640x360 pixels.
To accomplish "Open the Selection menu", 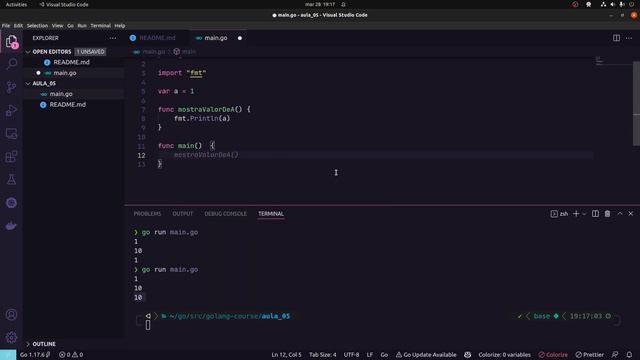I will coord(37,25).
